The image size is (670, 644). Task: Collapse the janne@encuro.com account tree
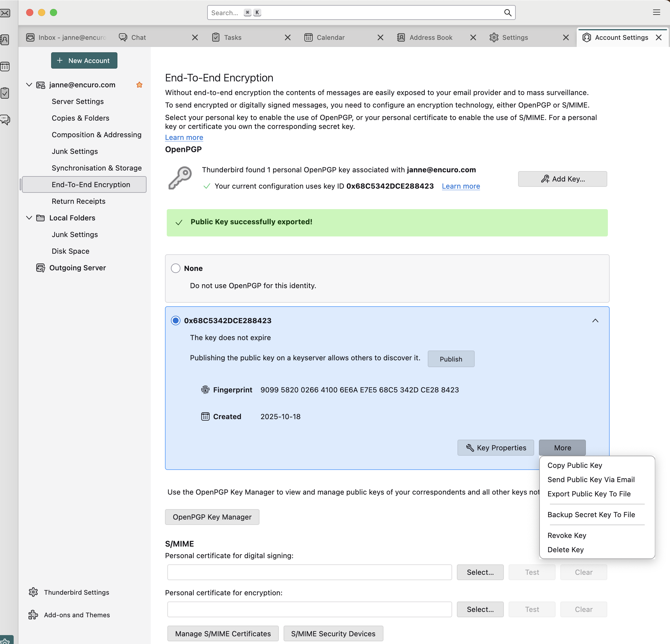click(29, 85)
